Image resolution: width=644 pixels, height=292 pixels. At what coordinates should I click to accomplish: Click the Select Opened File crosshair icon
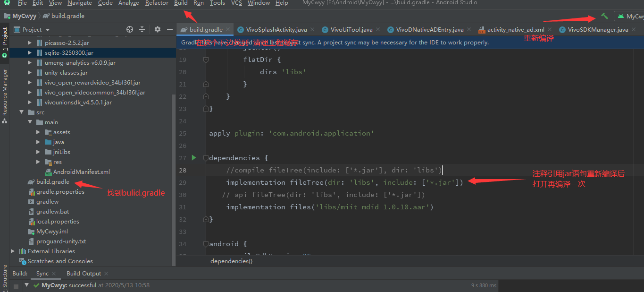click(x=129, y=29)
